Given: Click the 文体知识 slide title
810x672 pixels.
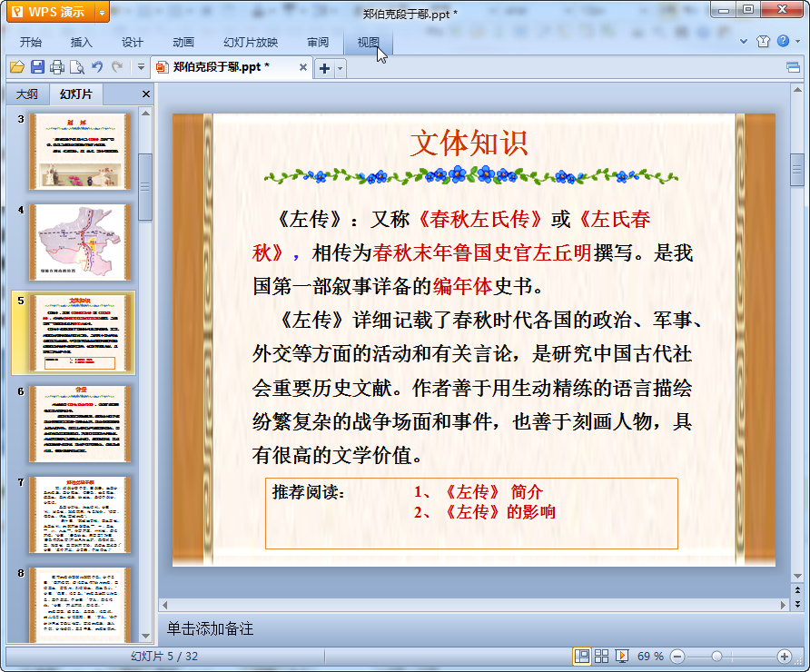Looking at the screenshot, I should coord(469,143).
